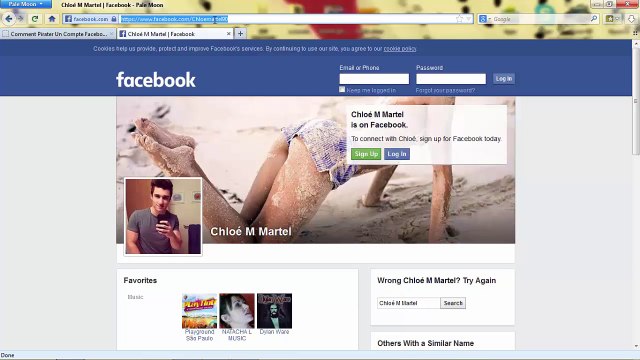Click Others With a Similar Name heading

tap(425, 343)
